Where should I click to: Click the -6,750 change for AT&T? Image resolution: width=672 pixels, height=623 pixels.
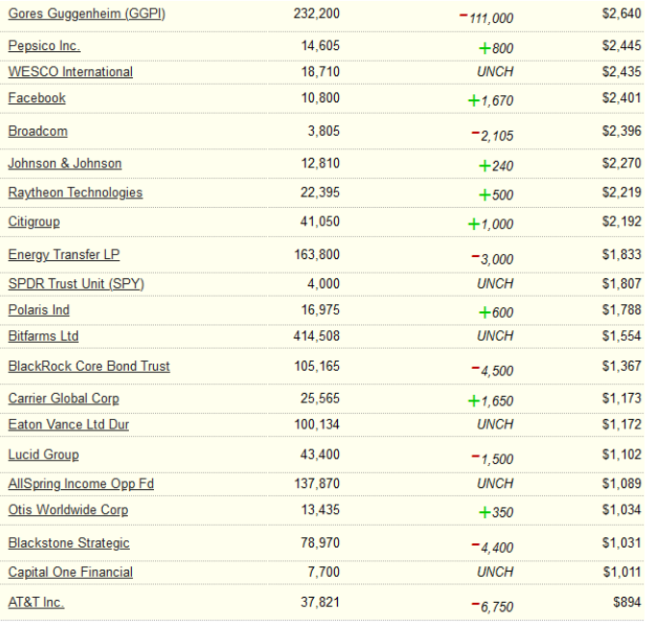coord(492,607)
